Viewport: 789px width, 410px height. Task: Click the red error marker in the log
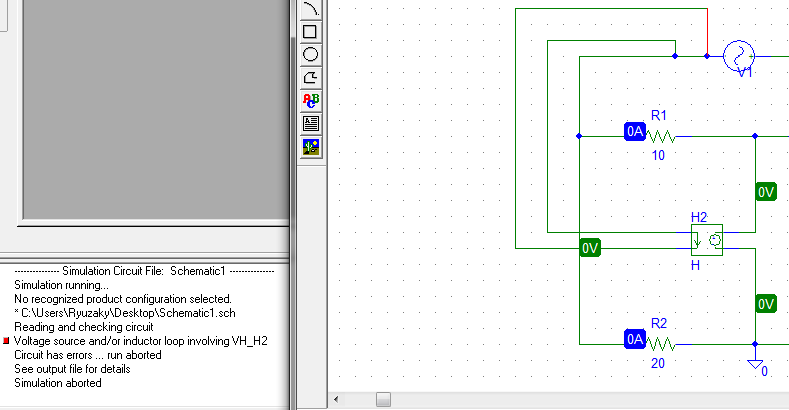coord(7,342)
